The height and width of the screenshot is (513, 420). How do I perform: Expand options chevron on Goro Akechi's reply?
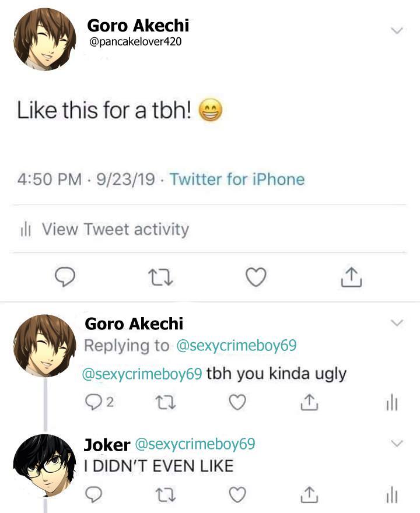(x=396, y=322)
